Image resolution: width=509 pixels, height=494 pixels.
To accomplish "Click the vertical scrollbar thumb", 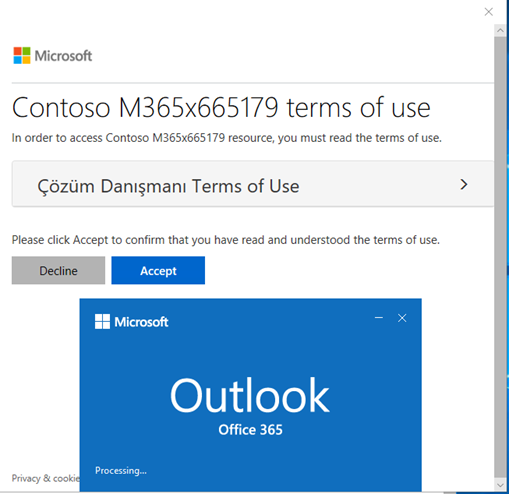I will (x=500, y=257).
